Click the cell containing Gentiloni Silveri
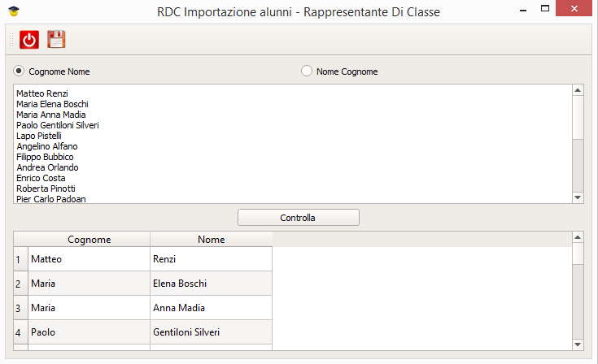598x364 pixels. [x=212, y=332]
